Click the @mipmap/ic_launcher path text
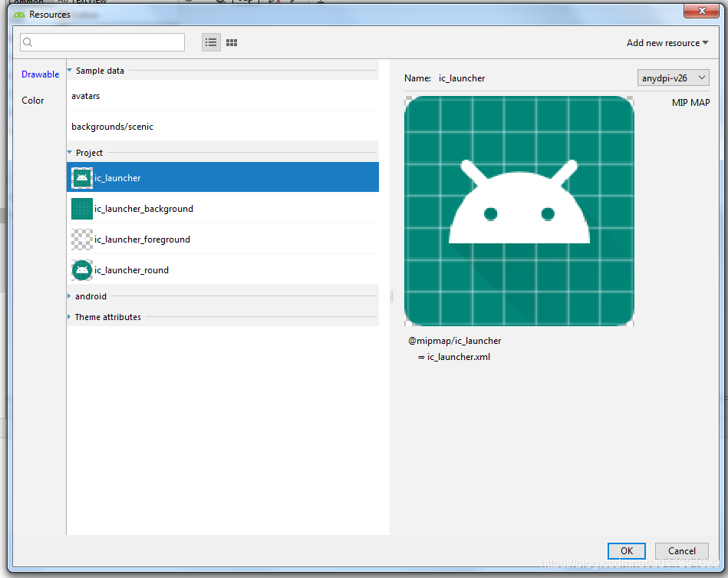Image resolution: width=728 pixels, height=578 pixels. click(x=455, y=341)
